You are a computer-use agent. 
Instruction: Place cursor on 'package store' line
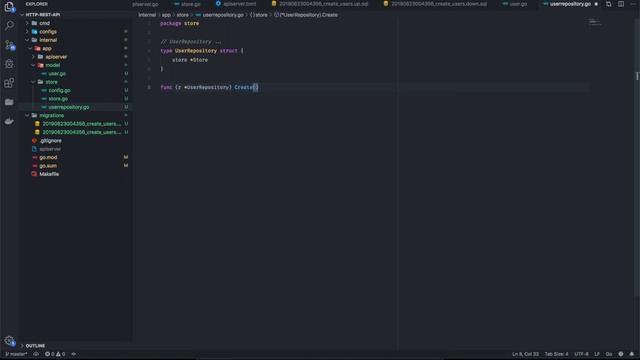point(180,23)
